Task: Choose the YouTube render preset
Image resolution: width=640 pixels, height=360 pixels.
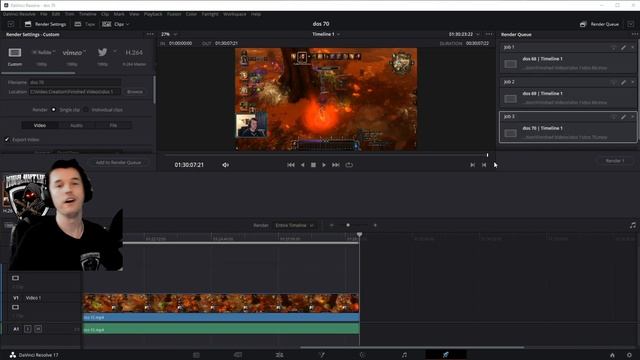Action: pos(42,53)
